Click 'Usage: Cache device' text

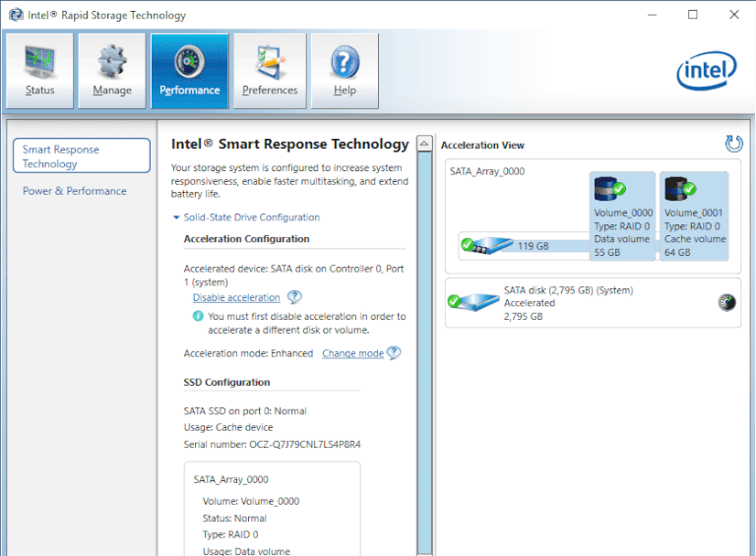(x=228, y=427)
